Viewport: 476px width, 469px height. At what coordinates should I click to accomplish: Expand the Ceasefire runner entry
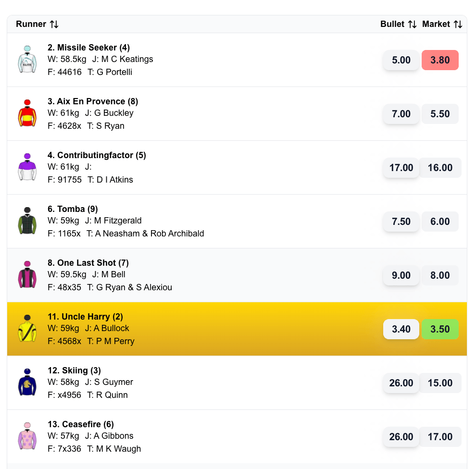pos(216,436)
